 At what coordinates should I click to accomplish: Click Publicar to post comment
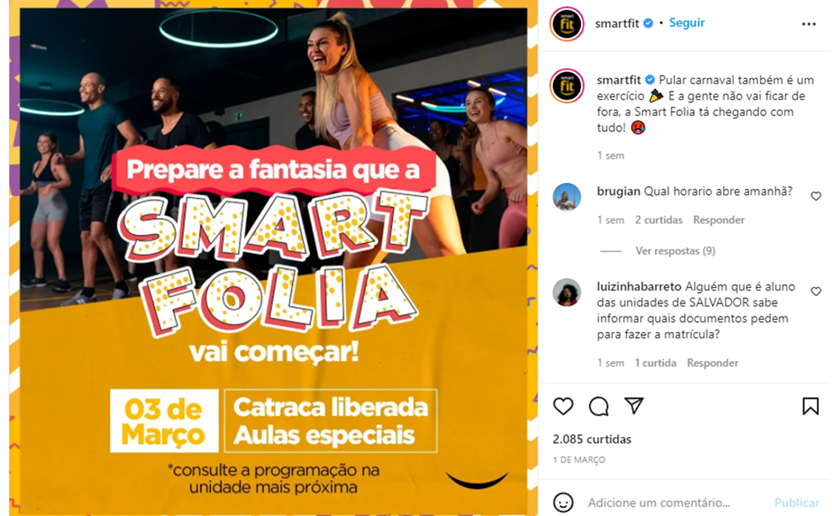(x=796, y=502)
